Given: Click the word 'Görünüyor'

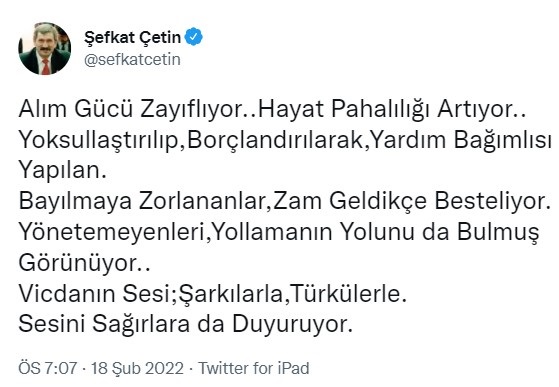Looking at the screenshot, I should (x=78, y=263).
